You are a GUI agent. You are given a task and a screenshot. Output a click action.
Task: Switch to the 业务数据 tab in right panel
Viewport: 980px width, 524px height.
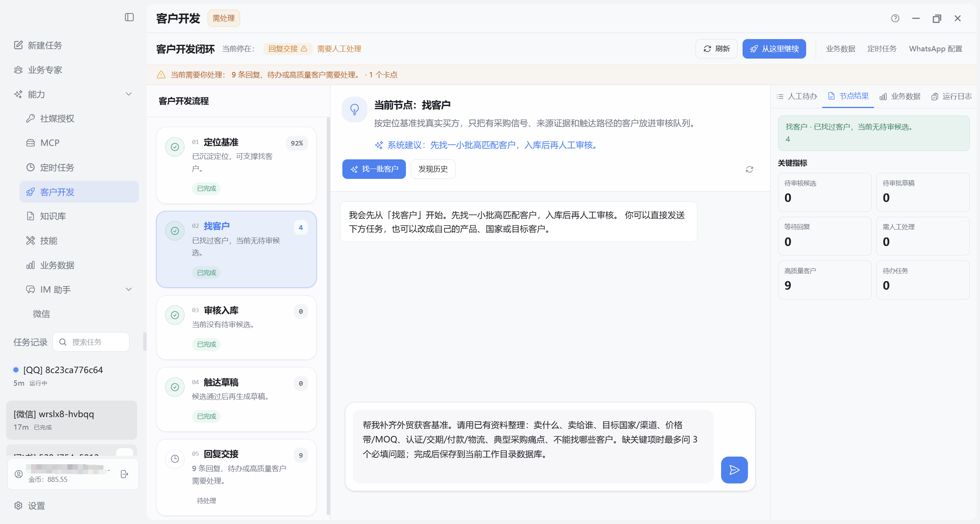click(x=900, y=96)
